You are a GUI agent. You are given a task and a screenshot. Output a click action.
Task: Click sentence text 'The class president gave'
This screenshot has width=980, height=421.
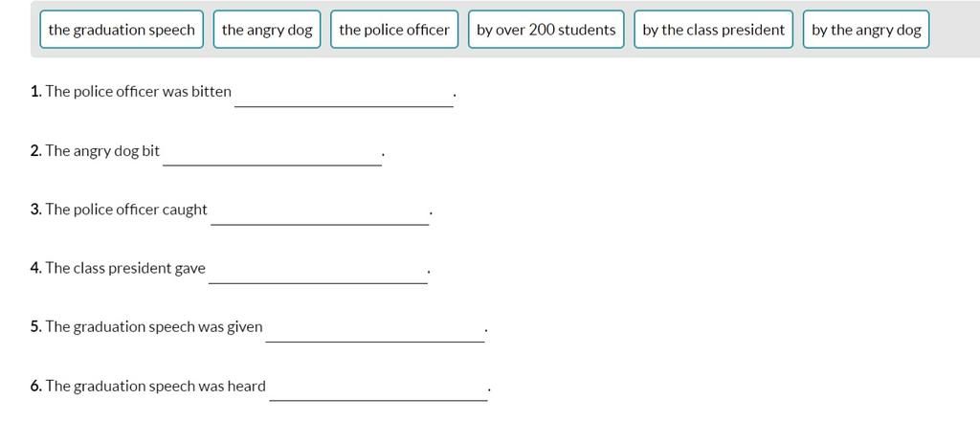[x=125, y=268]
